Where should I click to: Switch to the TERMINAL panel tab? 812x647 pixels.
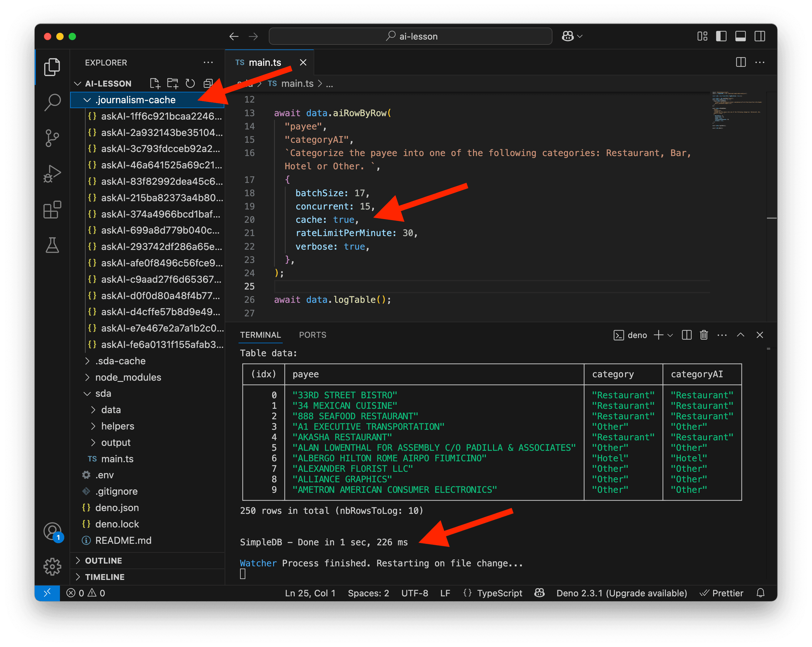[260, 335]
